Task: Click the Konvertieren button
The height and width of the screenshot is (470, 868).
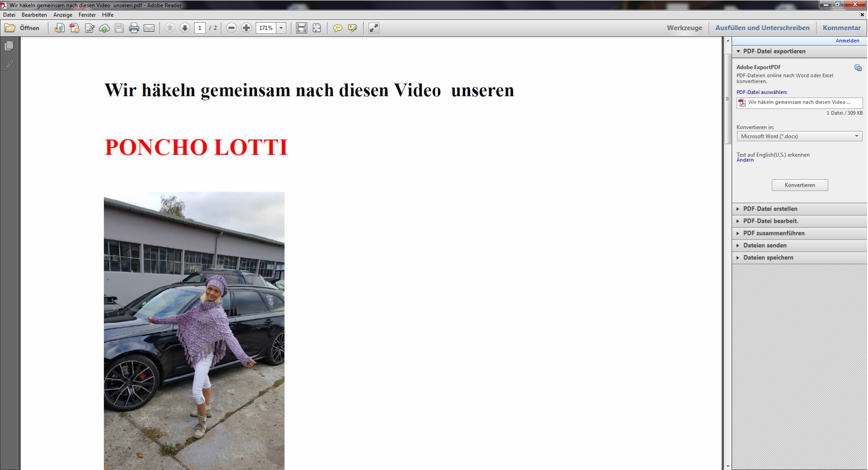Action: click(799, 185)
